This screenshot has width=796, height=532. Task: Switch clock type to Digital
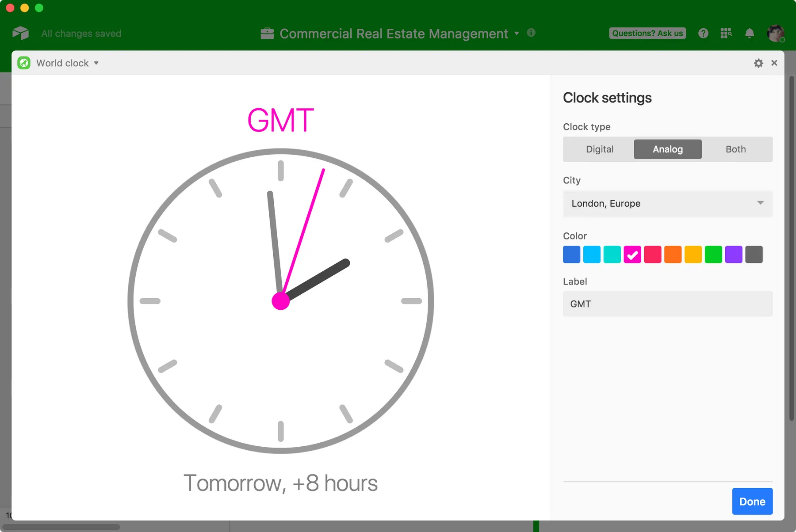click(599, 149)
